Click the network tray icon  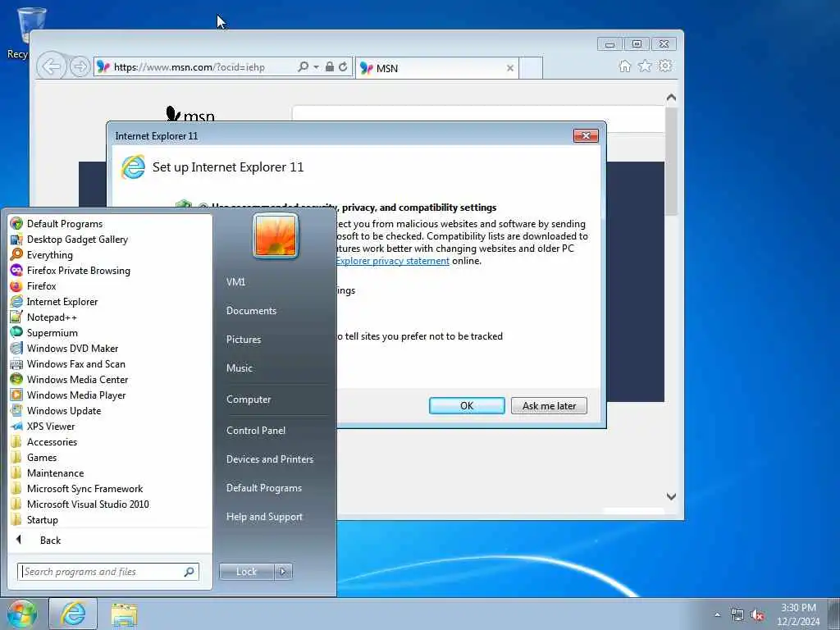[737, 614]
